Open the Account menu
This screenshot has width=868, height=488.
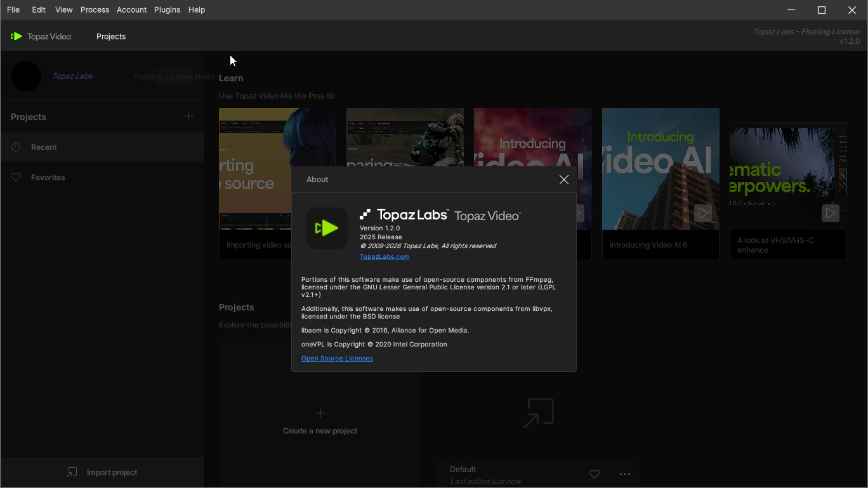coord(131,10)
